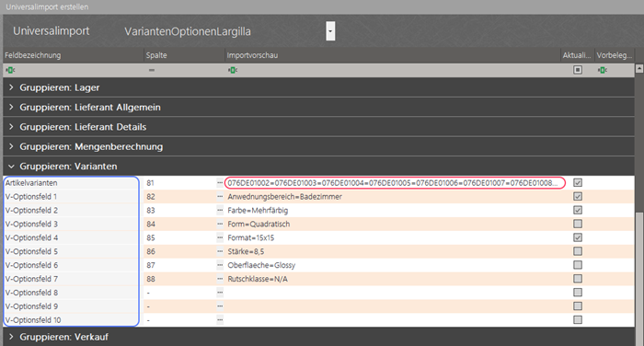Uncheck Aktualisieren for V-Optionsfeld 4
The height and width of the screenshot is (346, 644).
pos(578,237)
